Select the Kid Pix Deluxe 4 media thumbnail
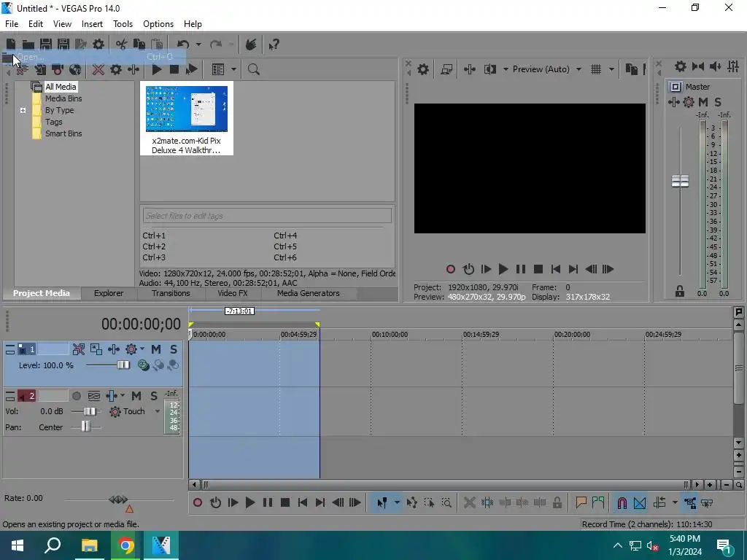The height and width of the screenshot is (560, 747). pos(187,118)
